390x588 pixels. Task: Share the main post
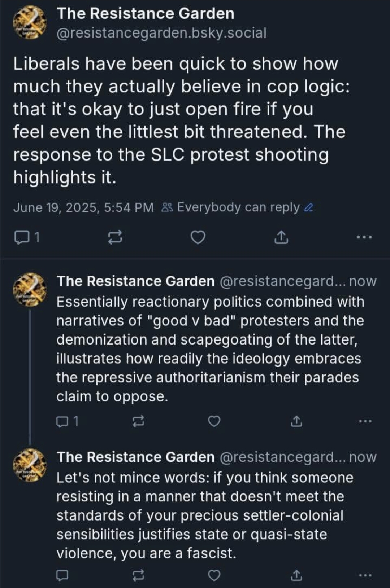pos(281,237)
